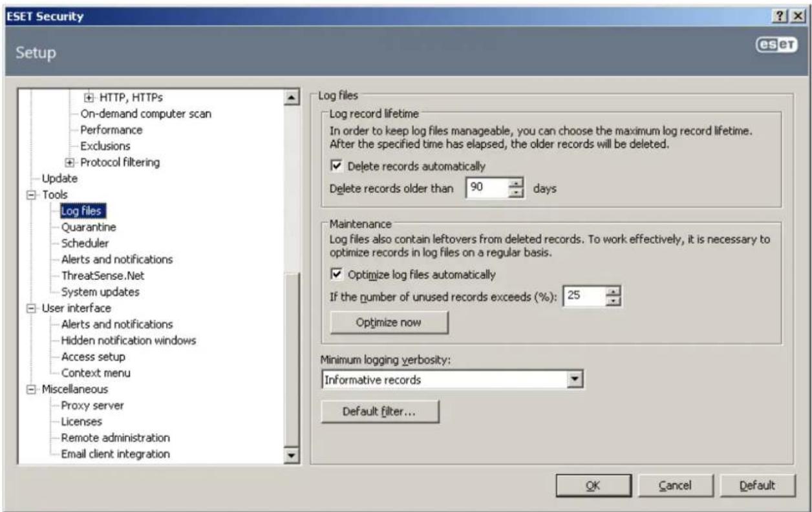Select Tools tree item label
The height and width of the screenshot is (512, 812).
point(55,195)
